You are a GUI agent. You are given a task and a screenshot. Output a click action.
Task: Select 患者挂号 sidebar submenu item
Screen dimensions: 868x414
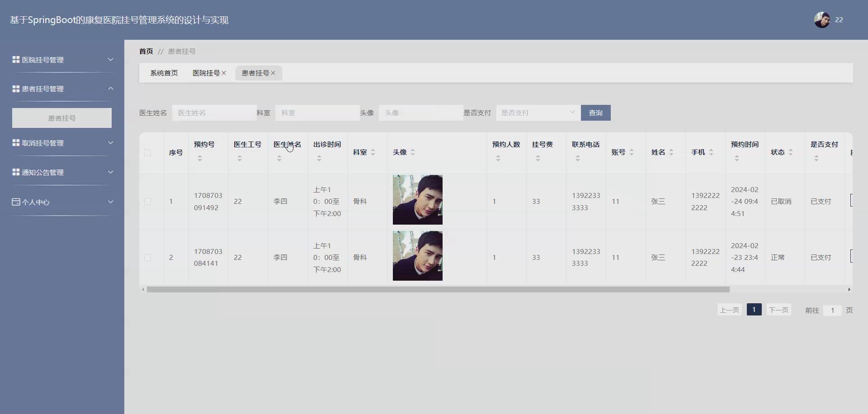(x=62, y=118)
